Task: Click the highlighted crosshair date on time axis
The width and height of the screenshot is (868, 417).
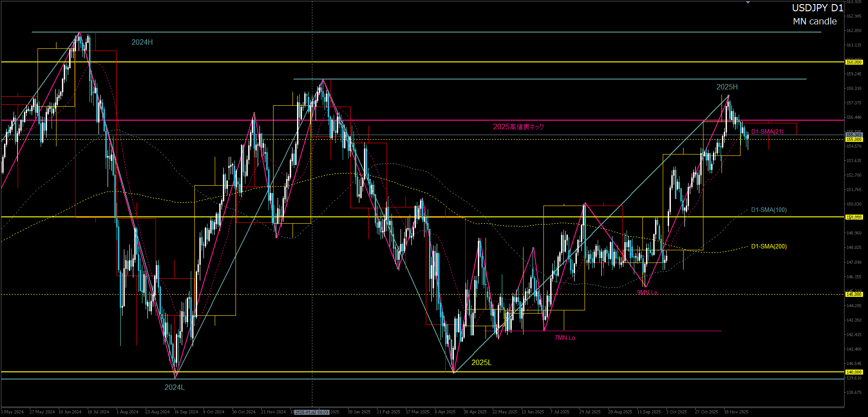Action: click(312, 412)
